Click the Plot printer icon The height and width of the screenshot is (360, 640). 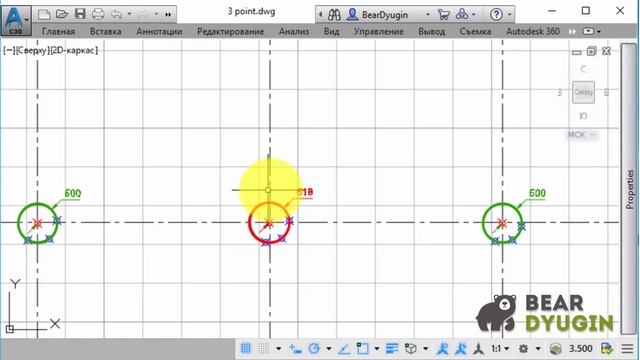[x=98, y=14]
